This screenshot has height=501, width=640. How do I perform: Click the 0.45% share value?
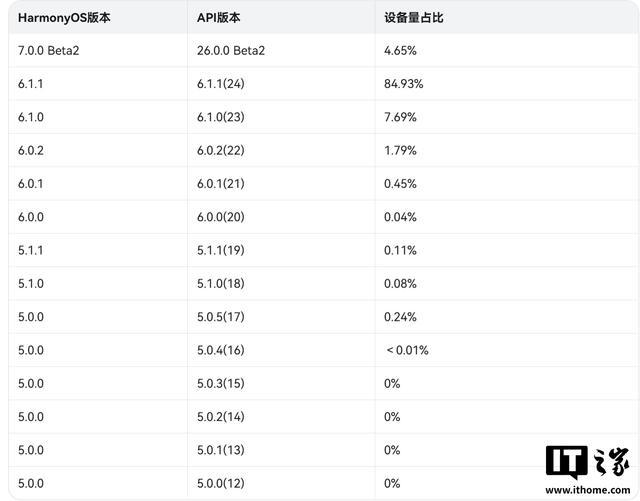pyautogui.click(x=400, y=184)
